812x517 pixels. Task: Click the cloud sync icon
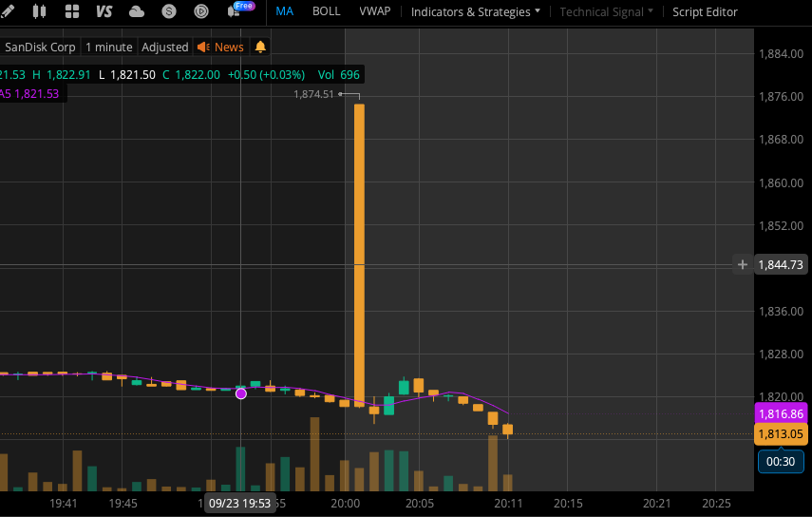[x=137, y=11]
